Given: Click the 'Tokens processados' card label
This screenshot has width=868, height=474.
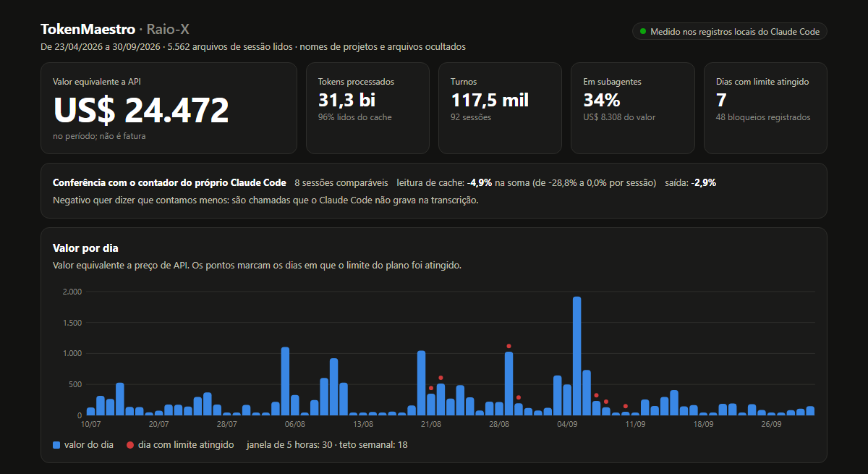Looking at the screenshot, I should [356, 82].
